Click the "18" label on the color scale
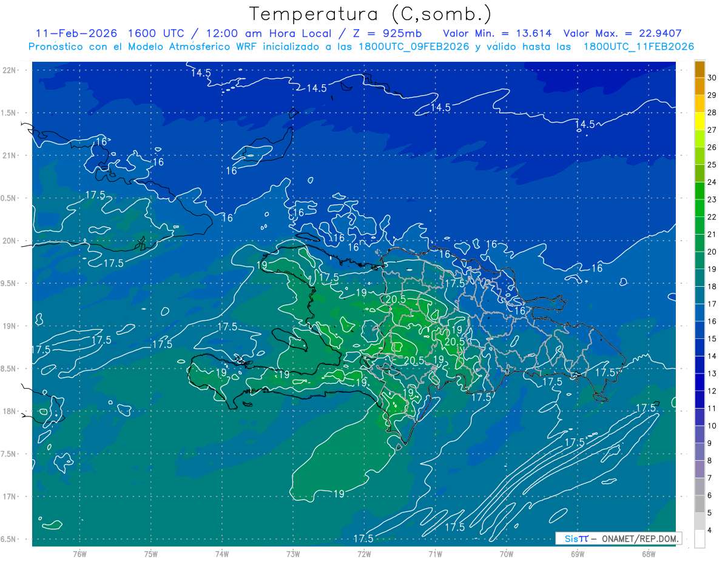Image resolution: width=728 pixels, height=562 pixels. click(712, 287)
